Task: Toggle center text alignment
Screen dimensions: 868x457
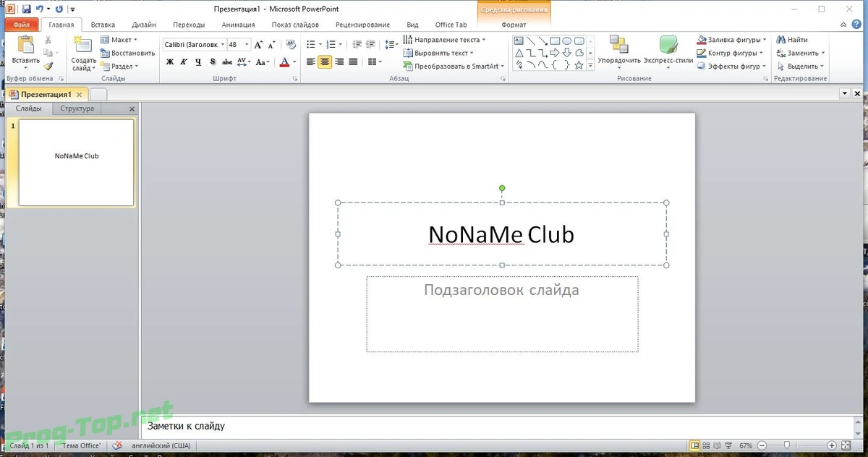Action: (325, 62)
